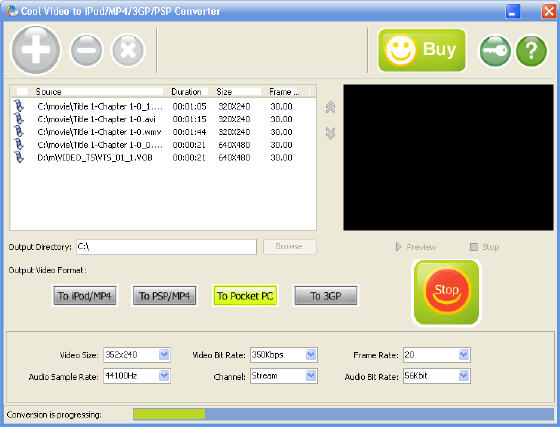
Task: Click the Preview play control
Action: 416,247
